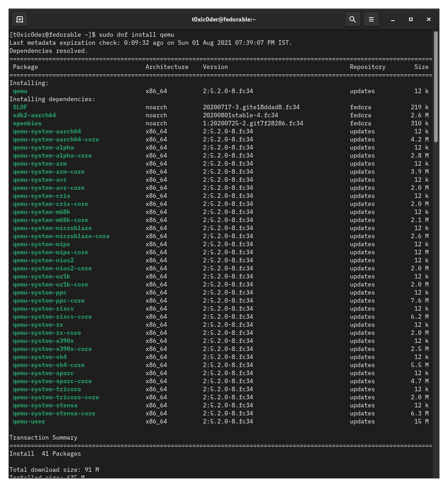Click noarch architecture in SLOF row
Image resolution: width=448 pixels, height=487 pixels.
156,107
